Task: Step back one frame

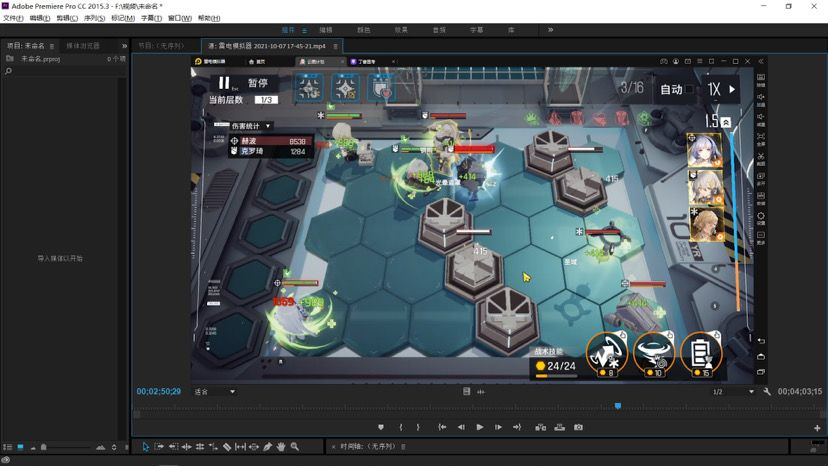Action: click(461, 427)
